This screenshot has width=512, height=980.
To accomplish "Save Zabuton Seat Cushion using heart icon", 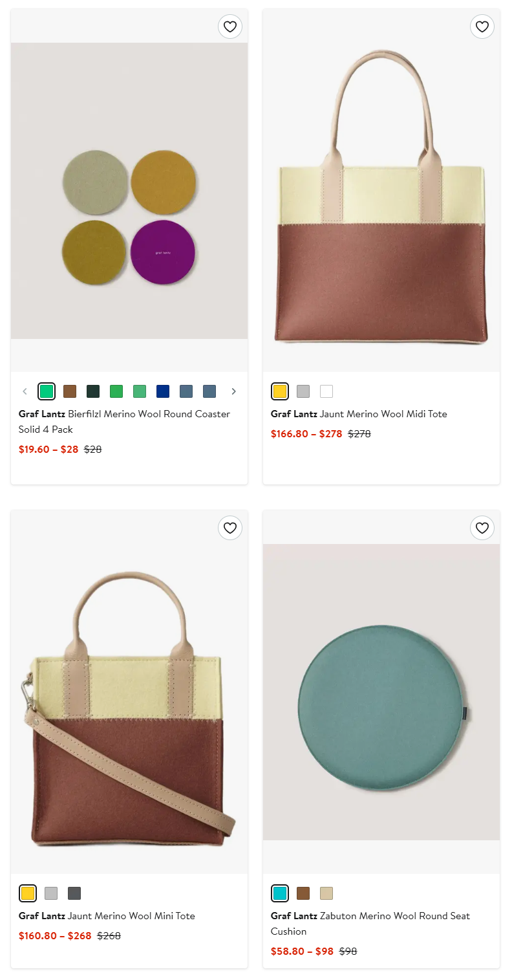I will tap(482, 528).
